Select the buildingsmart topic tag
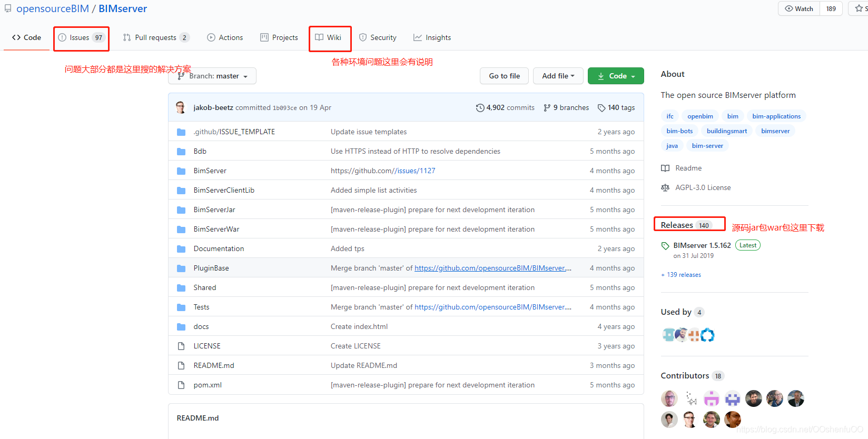 click(727, 131)
